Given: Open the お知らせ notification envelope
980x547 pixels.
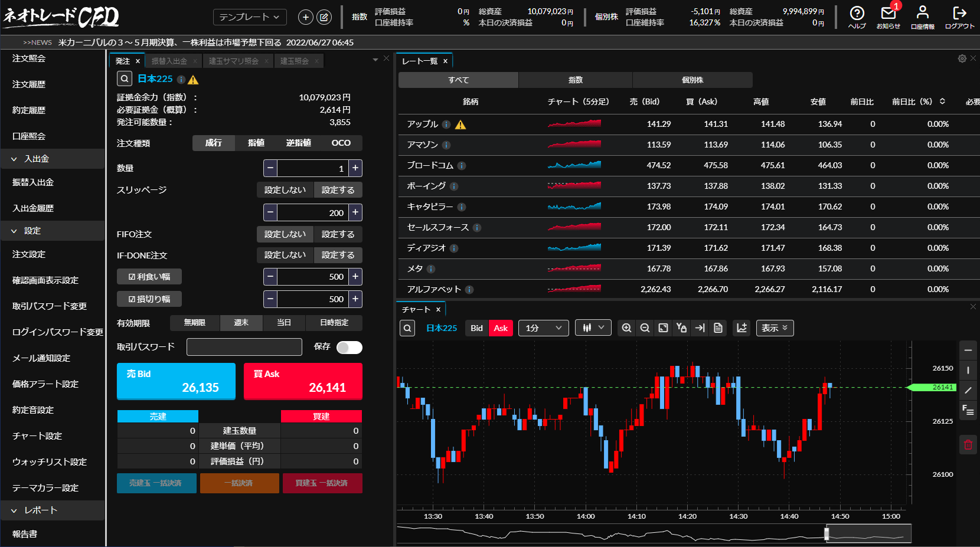Looking at the screenshot, I should (x=888, y=17).
